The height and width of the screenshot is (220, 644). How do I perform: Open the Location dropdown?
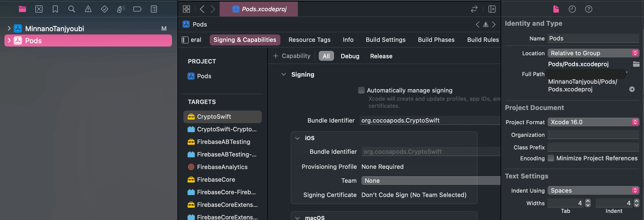593,53
